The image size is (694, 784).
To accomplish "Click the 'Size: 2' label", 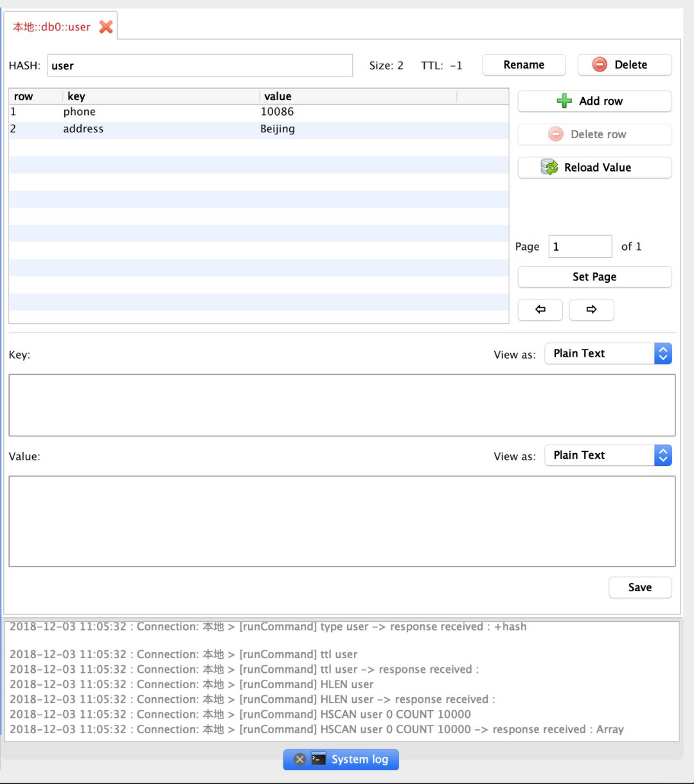I will coord(386,66).
